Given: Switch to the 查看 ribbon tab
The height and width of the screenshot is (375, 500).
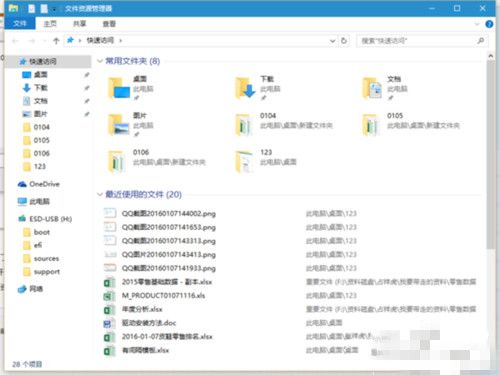Looking at the screenshot, I should [109, 24].
